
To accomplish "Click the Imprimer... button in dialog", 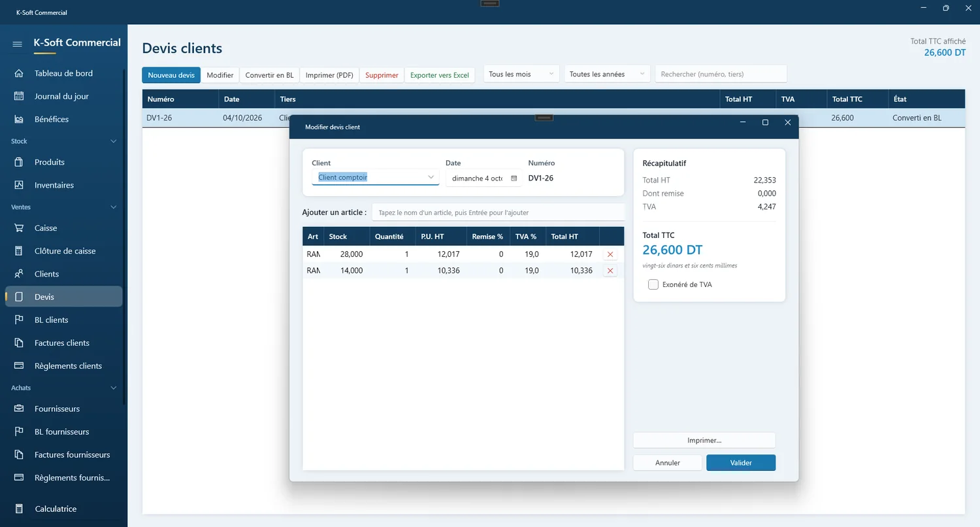I will [704, 440].
